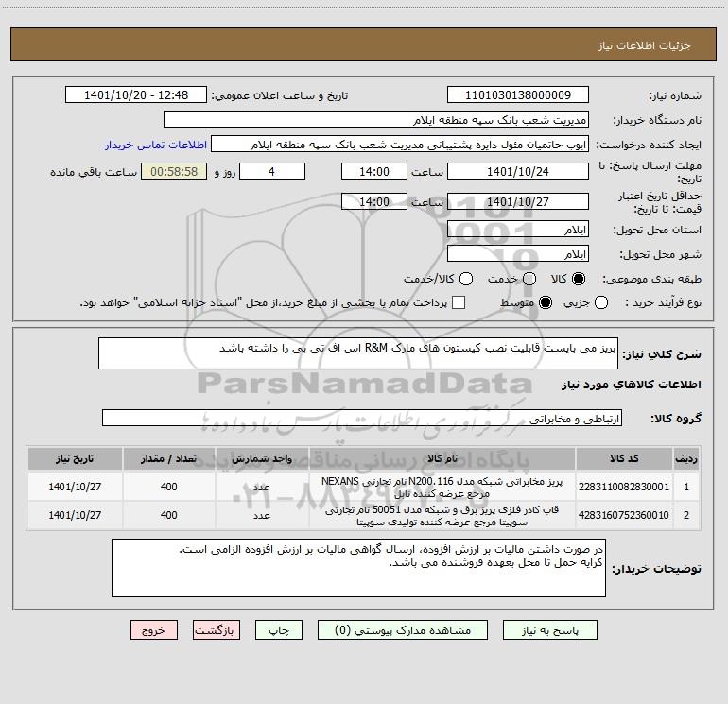Click quantity 400 in row 1
This screenshot has height=704, width=728.
point(168,487)
